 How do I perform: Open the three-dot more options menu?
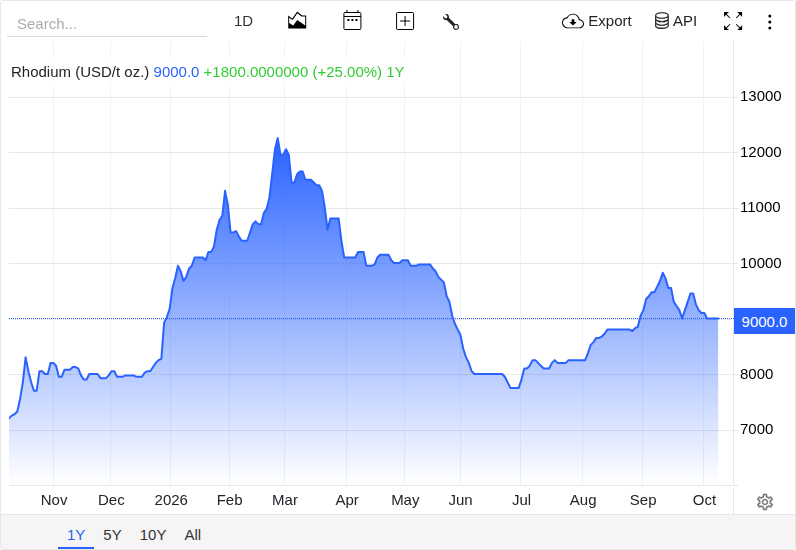pos(770,22)
